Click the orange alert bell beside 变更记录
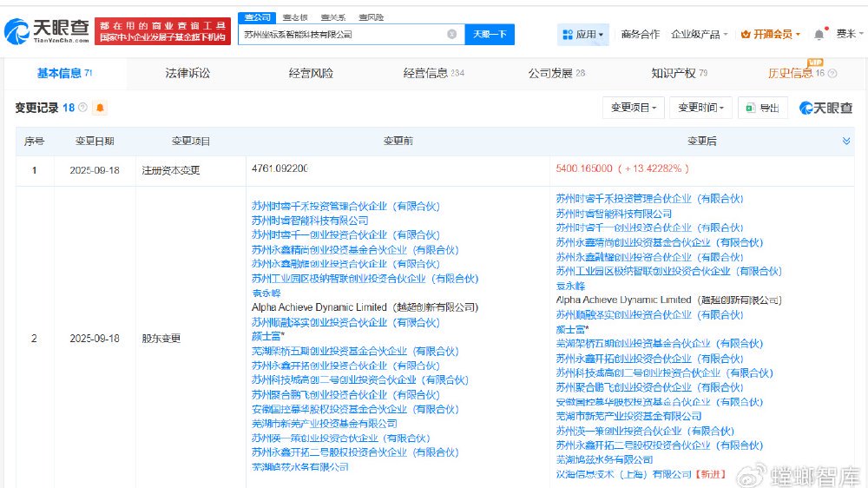Viewport: 868px width, 488px height. 100,108
